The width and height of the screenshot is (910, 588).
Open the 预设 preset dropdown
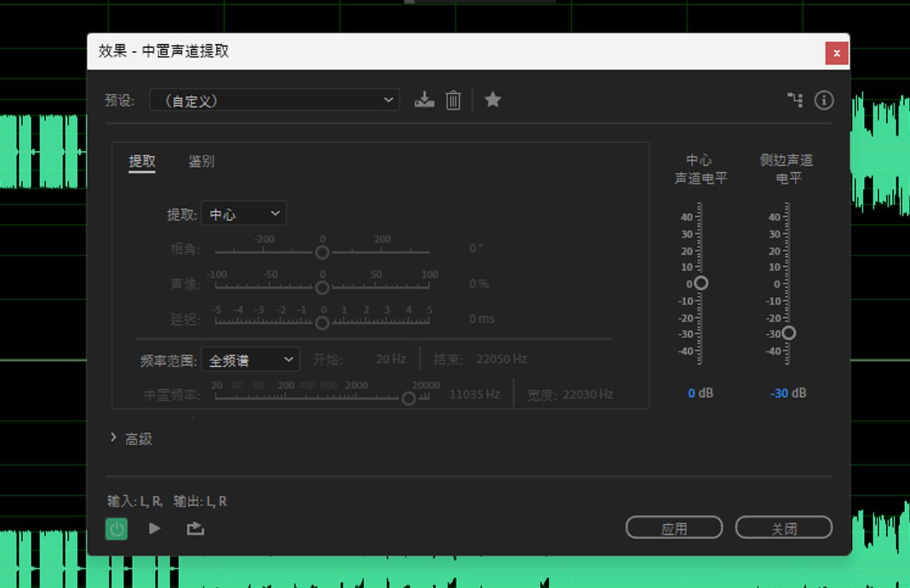[x=274, y=100]
